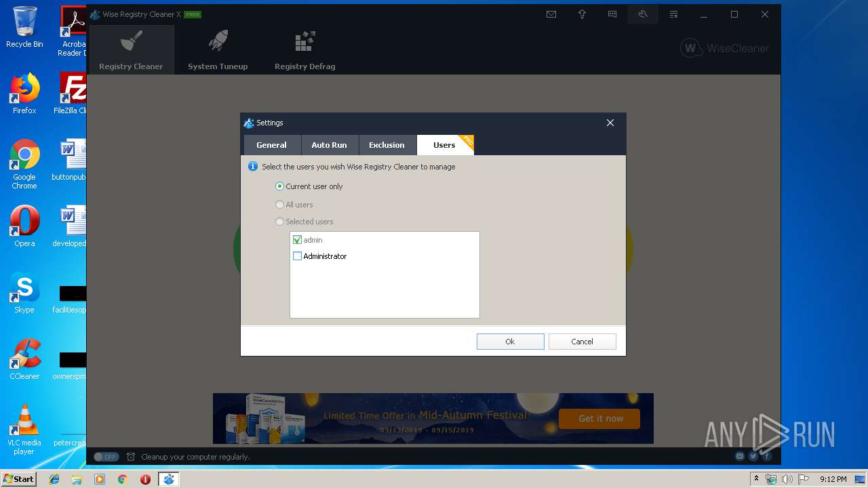Click the wrench settings icon in title bar
The width and height of the screenshot is (868, 488).
click(643, 14)
